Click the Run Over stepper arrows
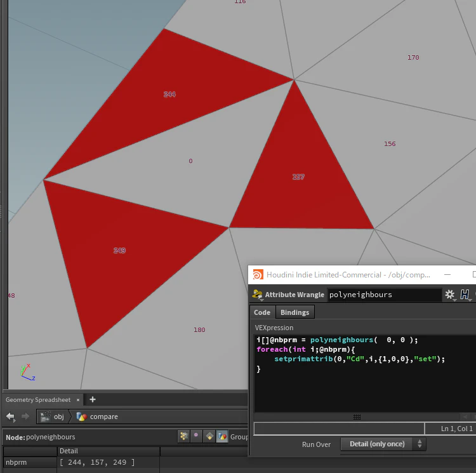Image resolution: width=476 pixels, height=473 pixels. tap(420, 444)
